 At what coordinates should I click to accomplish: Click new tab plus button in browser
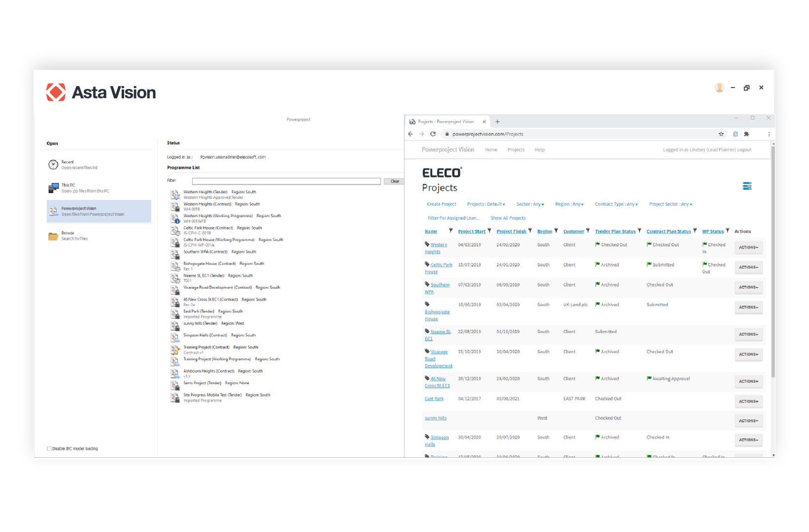[497, 122]
